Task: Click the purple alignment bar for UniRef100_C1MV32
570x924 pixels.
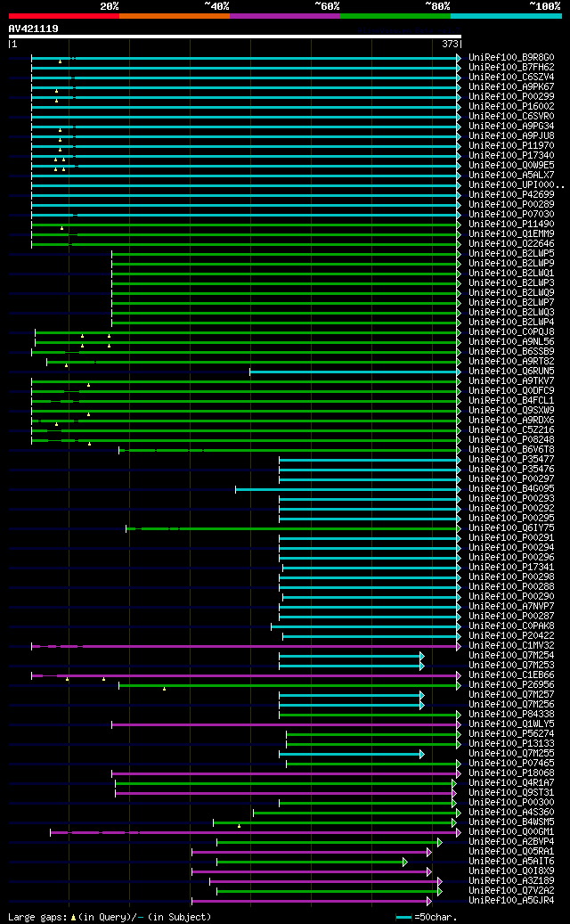Action: tap(246, 645)
